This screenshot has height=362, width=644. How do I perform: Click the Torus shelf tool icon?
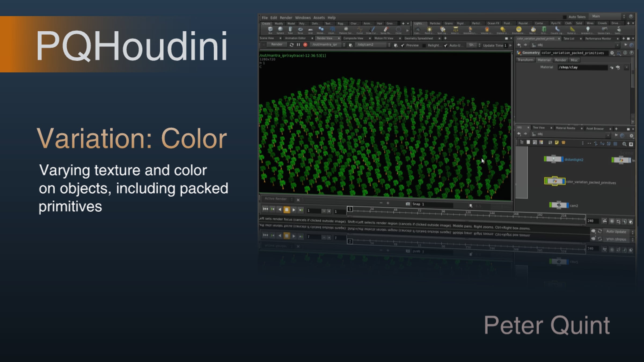click(x=300, y=29)
